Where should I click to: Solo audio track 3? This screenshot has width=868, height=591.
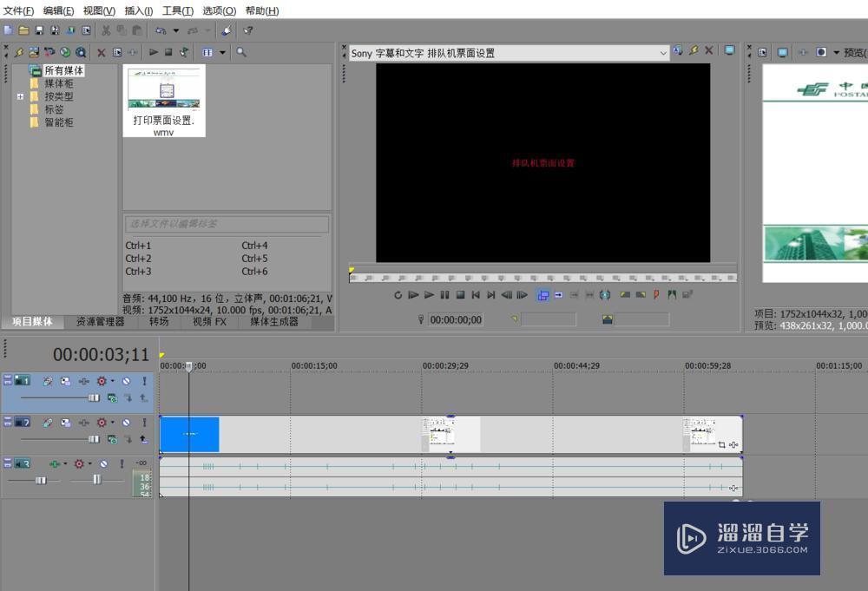(x=122, y=463)
